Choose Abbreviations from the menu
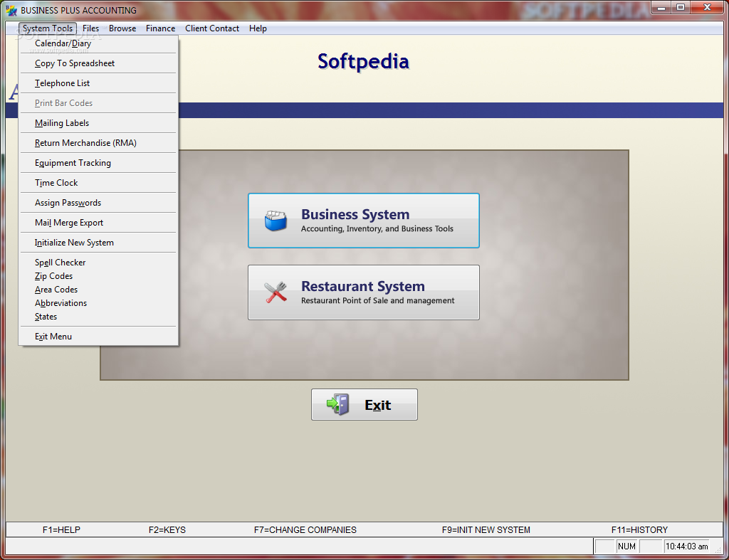The image size is (729, 560). tap(98, 303)
